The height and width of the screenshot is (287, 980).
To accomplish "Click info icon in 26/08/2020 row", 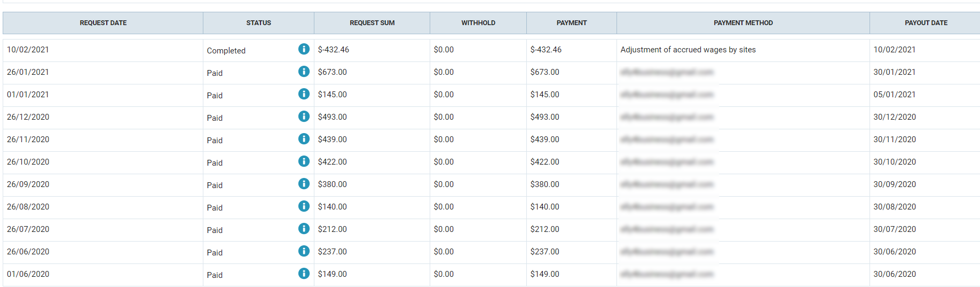I will 304,206.
